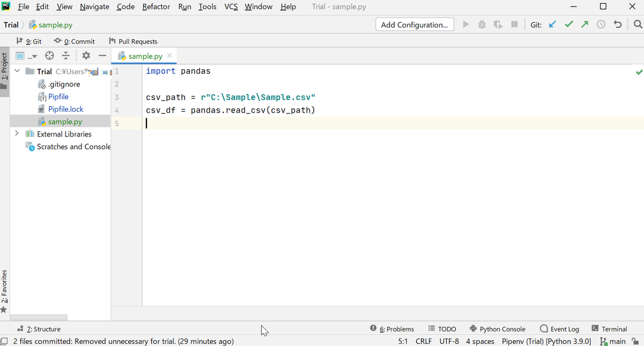The width and height of the screenshot is (644, 346).
Task: Select sample.py in project tree
Action: (60, 121)
